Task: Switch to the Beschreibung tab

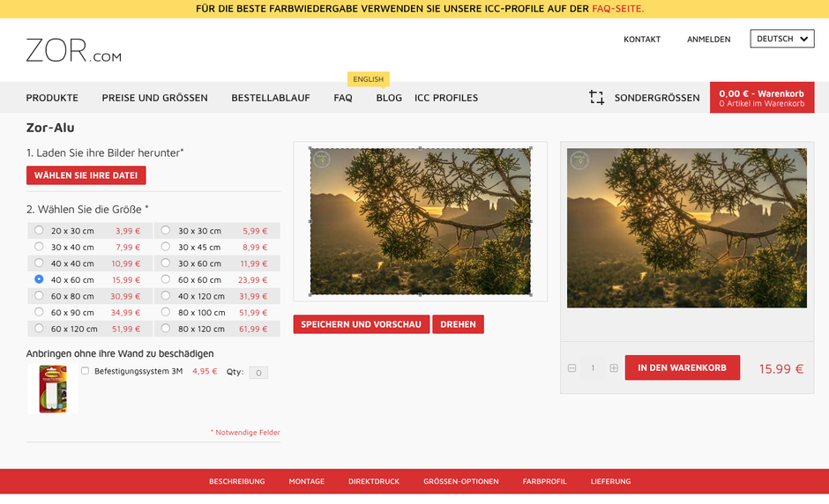Action: (237, 481)
